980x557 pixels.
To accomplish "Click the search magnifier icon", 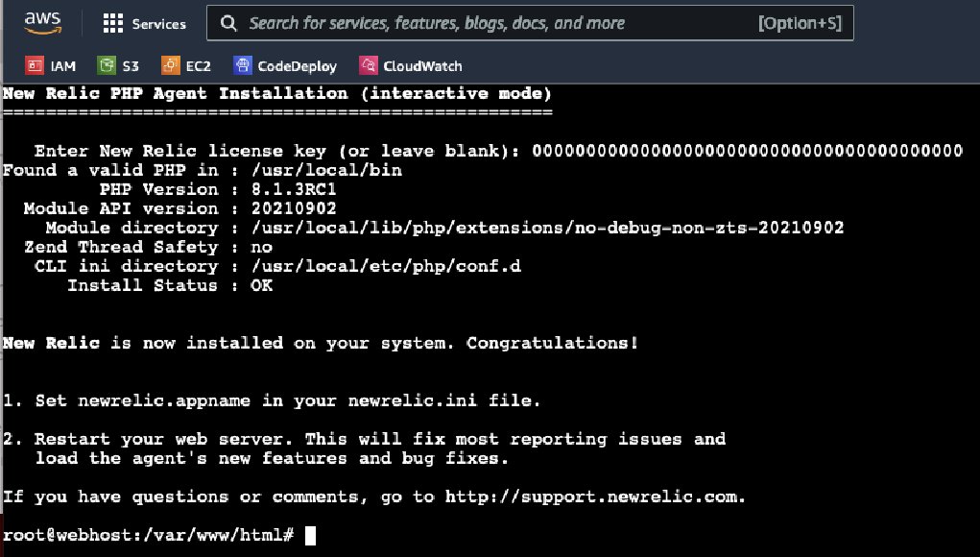I will click(x=228, y=23).
